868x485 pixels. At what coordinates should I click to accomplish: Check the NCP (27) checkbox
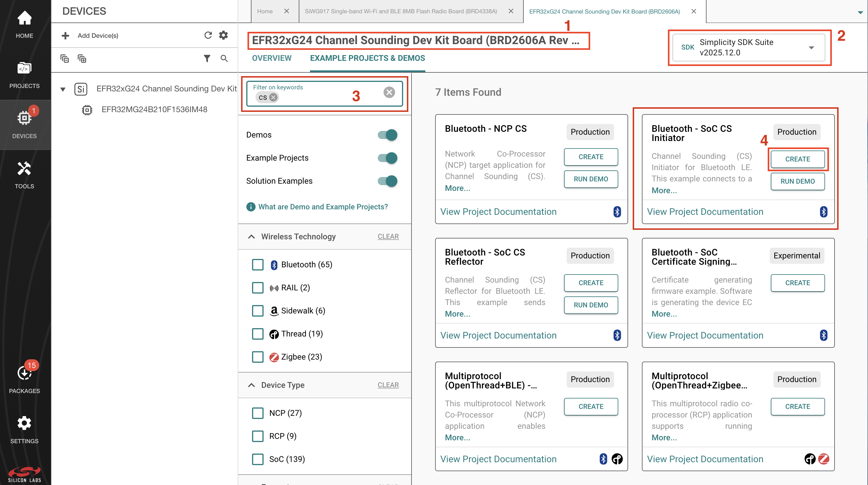[258, 413]
